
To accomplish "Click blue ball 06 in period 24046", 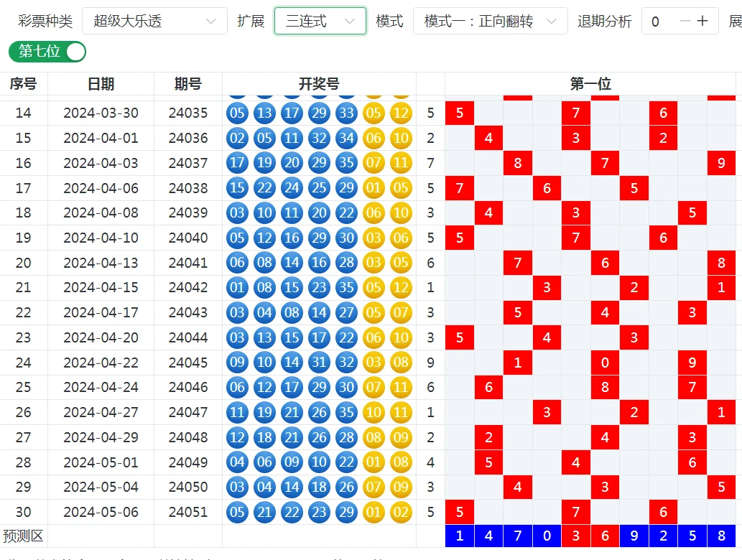I will [x=237, y=388].
